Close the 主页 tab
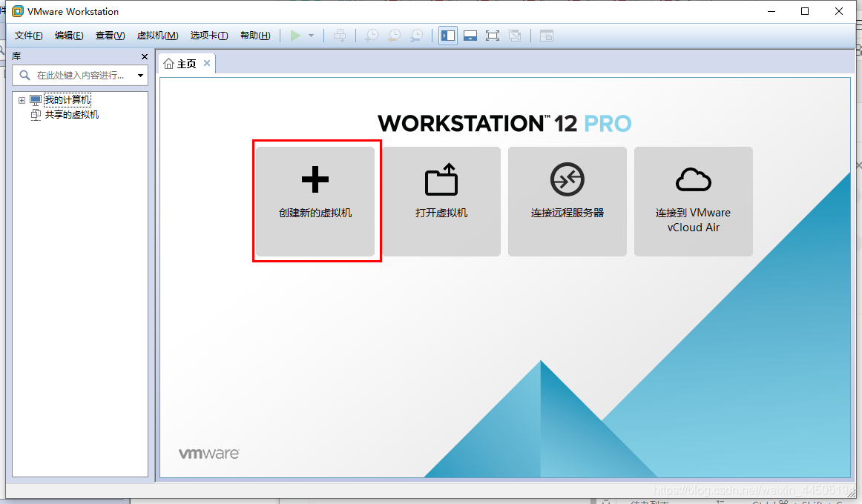862x504 pixels. point(207,63)
